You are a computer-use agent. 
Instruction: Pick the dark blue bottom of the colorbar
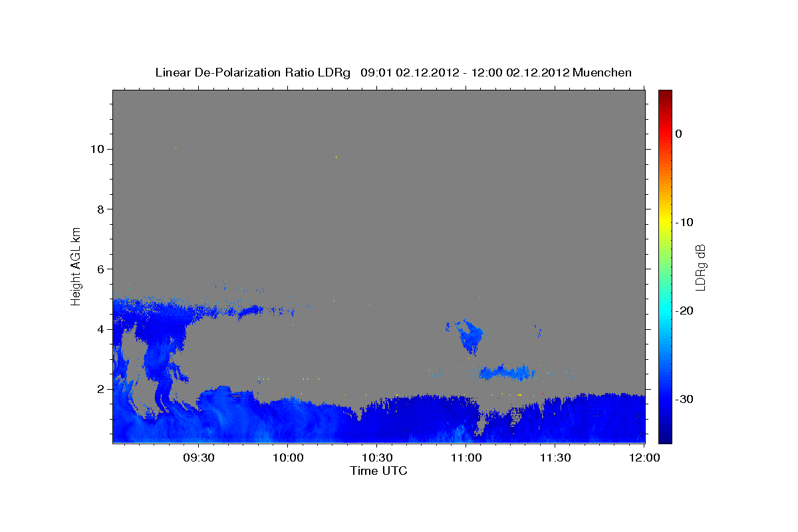coord(665,438)
